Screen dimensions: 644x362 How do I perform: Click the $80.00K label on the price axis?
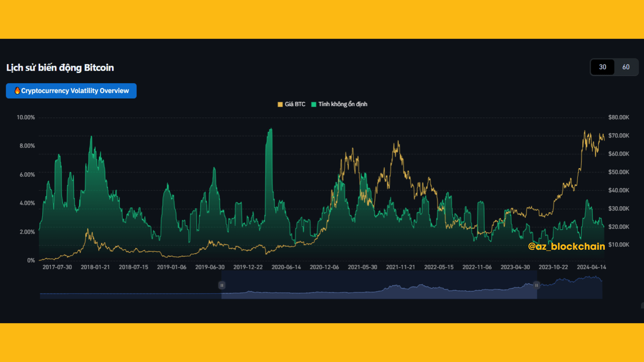click(x=619, y=117)
